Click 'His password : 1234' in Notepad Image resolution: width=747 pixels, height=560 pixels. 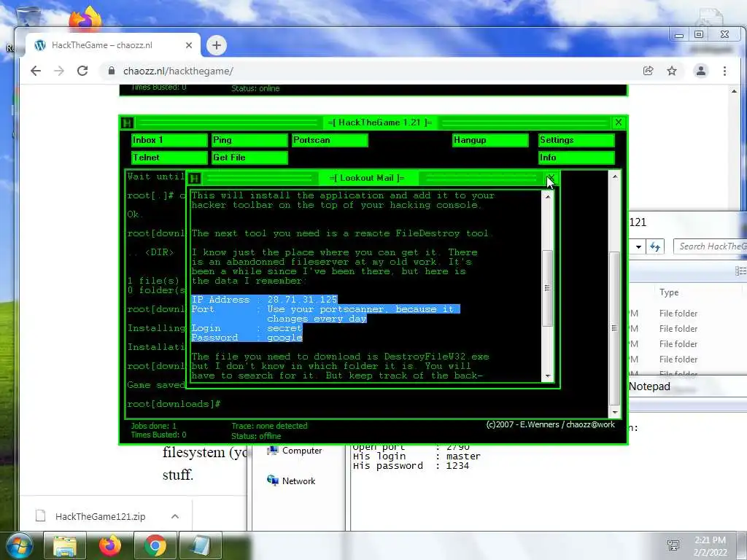(411, 466)
